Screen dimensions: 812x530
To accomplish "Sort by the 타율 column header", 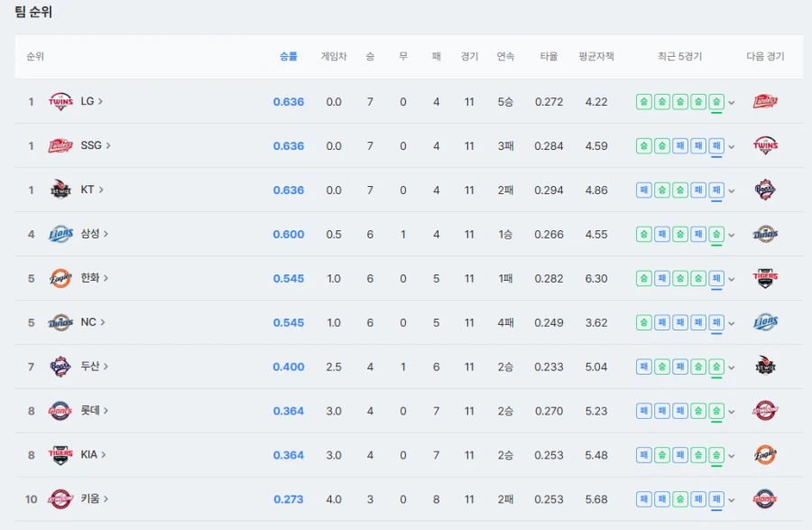I will click(549, 56).
